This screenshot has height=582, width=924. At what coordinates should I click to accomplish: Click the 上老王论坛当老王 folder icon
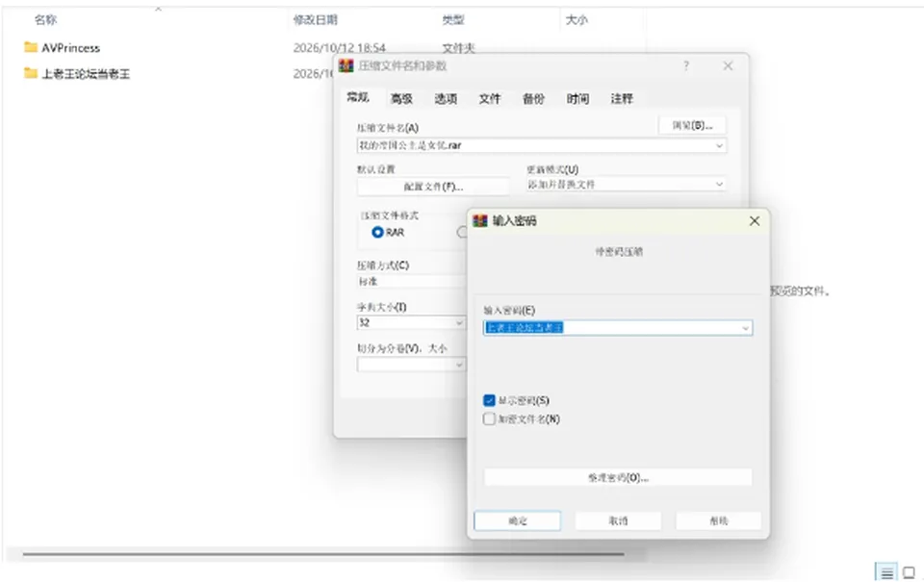coord(31,73)
